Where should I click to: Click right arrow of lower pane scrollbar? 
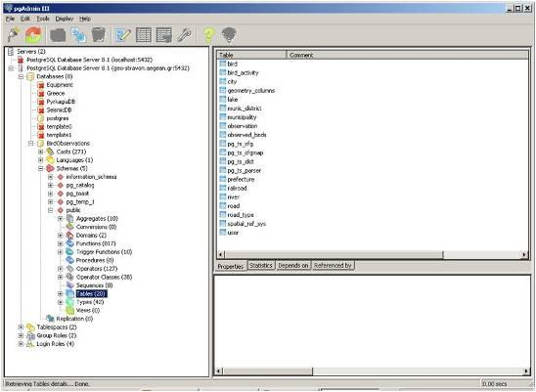(526, 370)
